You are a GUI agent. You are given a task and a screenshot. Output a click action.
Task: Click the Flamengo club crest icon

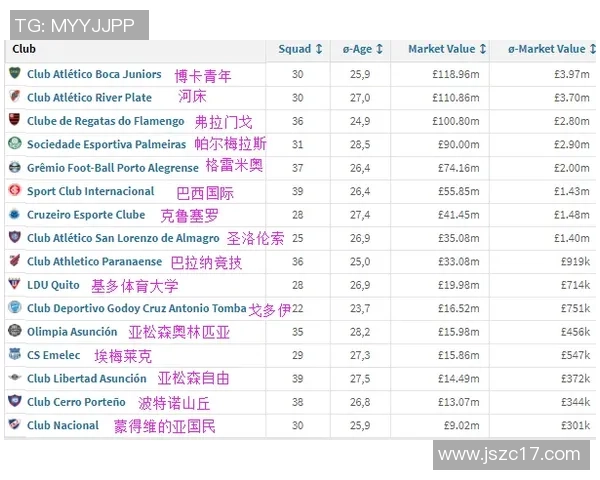[15, 119]
